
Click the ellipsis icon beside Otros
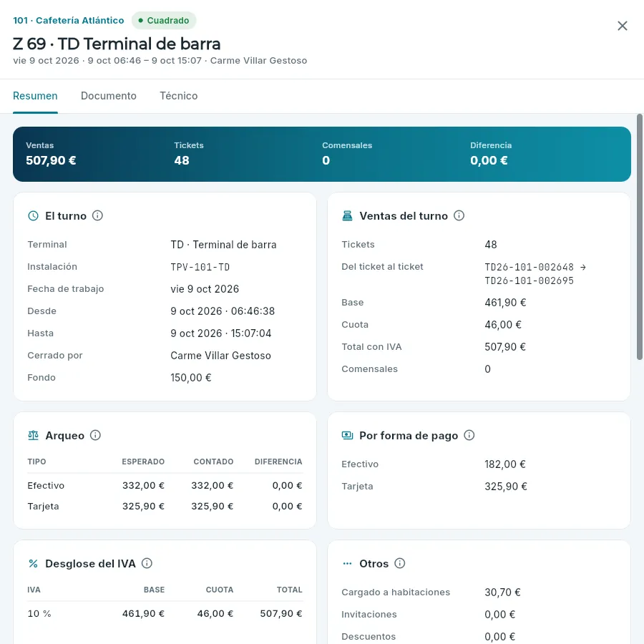(348, 564)
